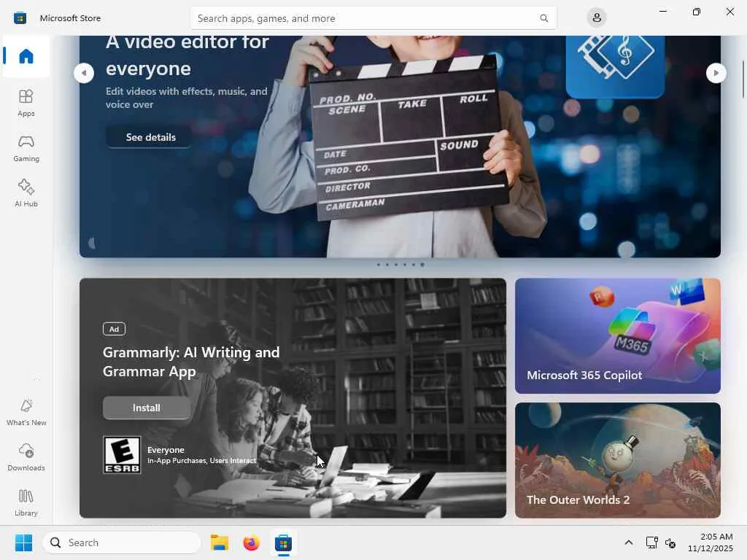Click See details for video editor
Viewport: 747px width, 560px height.
click(150, 137)
